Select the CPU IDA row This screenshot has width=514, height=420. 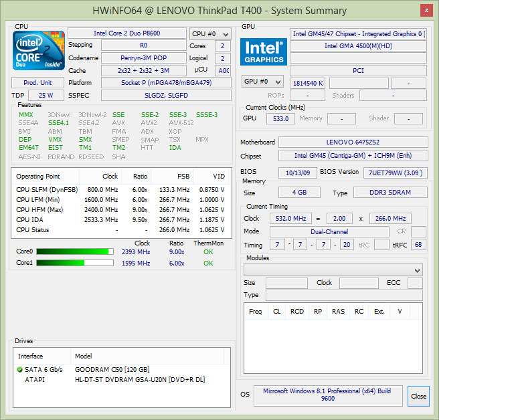click(120, 220)
